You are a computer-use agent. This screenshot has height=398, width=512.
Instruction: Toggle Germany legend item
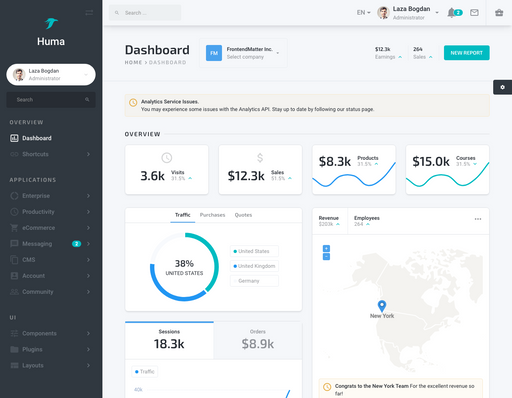click(x=254, y=281)
